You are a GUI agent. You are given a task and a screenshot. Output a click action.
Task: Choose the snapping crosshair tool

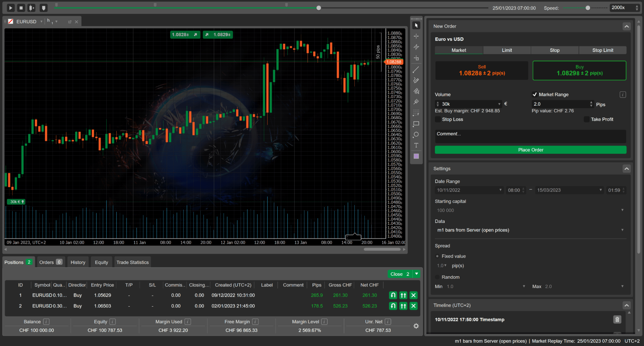(416, 47)
